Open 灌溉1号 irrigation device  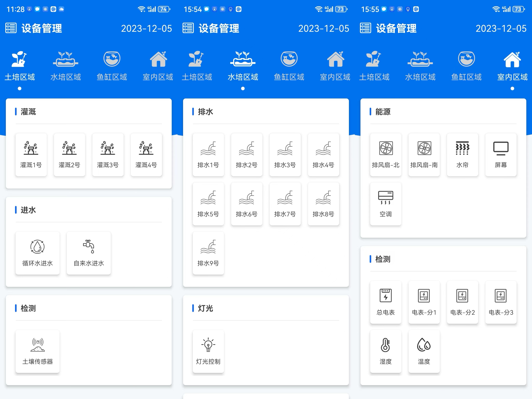(31, 155)
